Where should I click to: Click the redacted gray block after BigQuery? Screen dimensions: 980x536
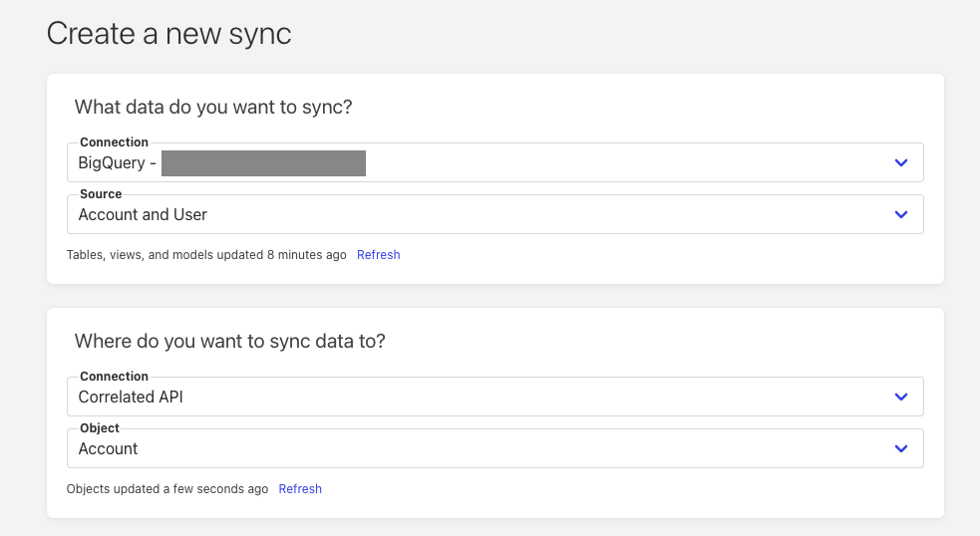[263, 163]
